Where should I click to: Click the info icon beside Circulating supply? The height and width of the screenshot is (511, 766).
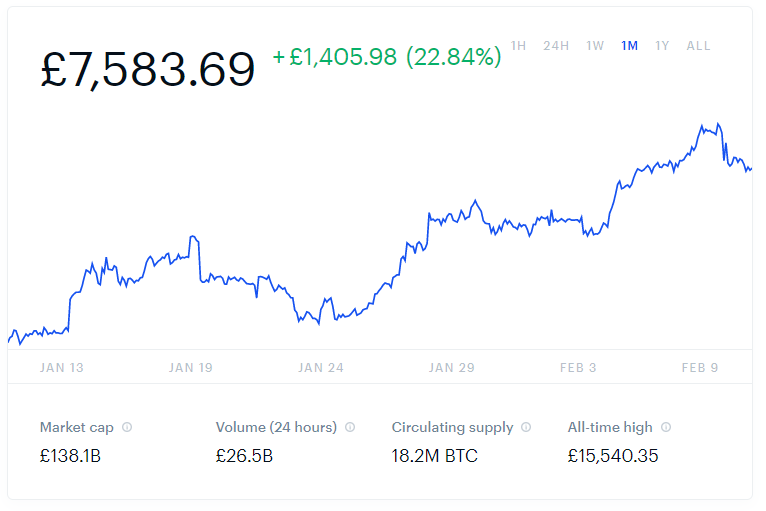pos(526,428)
